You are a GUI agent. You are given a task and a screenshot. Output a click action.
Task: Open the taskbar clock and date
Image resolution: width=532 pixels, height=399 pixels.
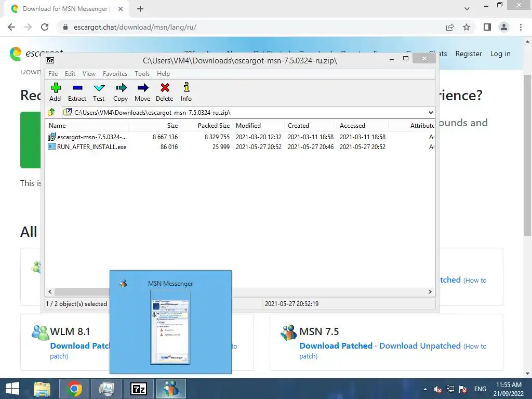(508, 389)
